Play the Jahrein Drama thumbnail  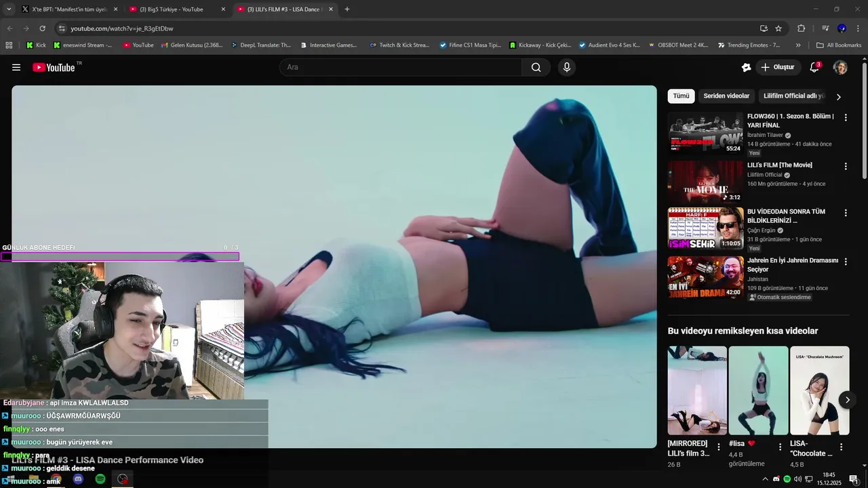click(705, 277)
